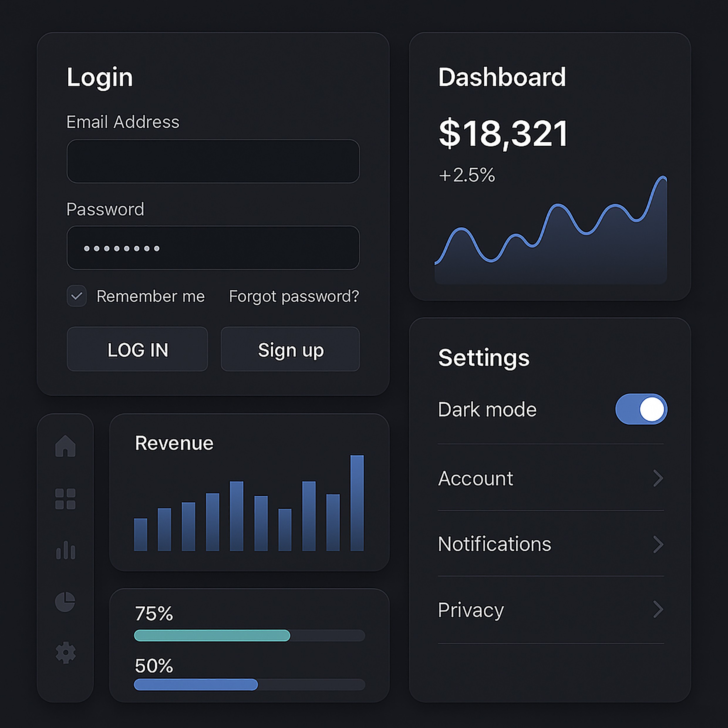Expand the Notifications chevron arrow

[x=658, y=544]
